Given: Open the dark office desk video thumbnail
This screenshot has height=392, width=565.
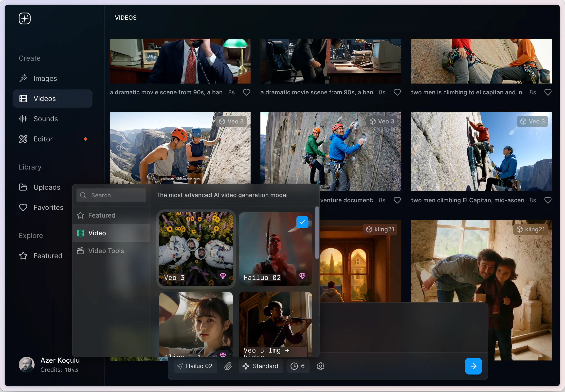Looking at the screenshot, I should 331,61.
